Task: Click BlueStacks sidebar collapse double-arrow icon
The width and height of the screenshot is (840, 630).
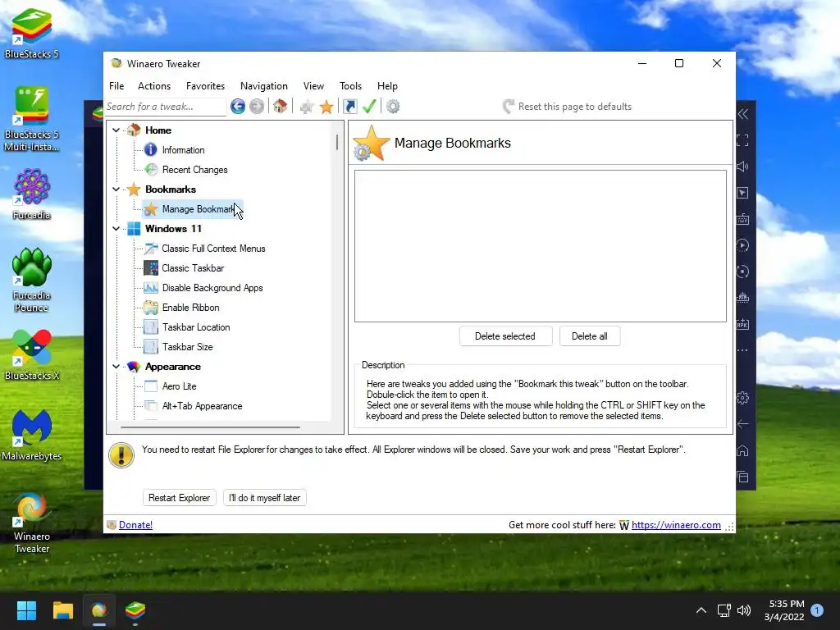Action: point(743,113)
